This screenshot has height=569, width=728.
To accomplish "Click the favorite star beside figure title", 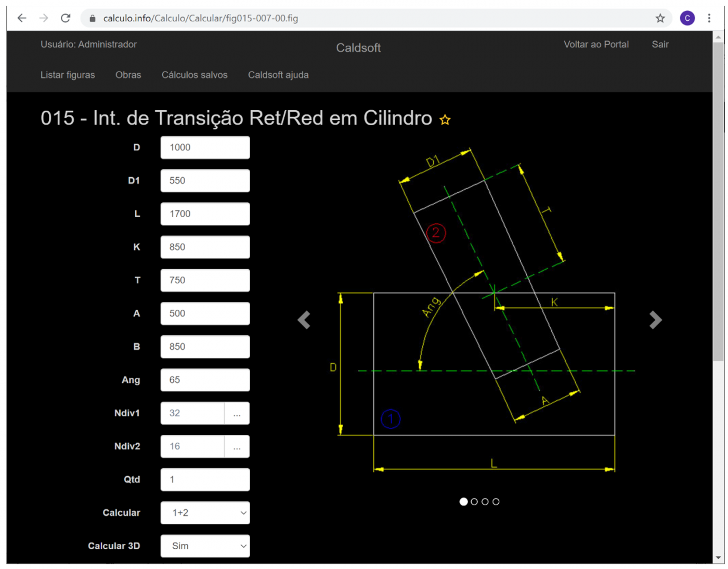I will point(445,120).
